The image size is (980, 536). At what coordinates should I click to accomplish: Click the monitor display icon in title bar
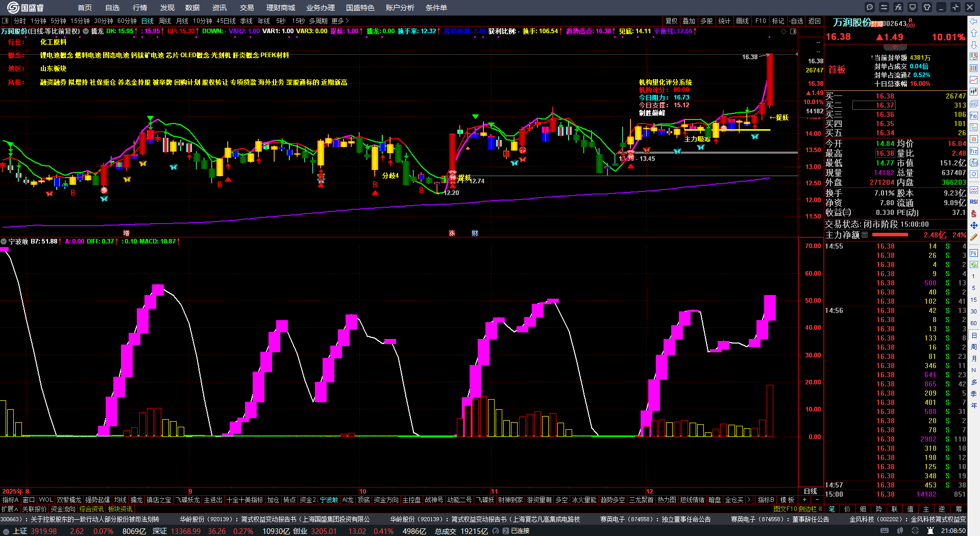913,7
